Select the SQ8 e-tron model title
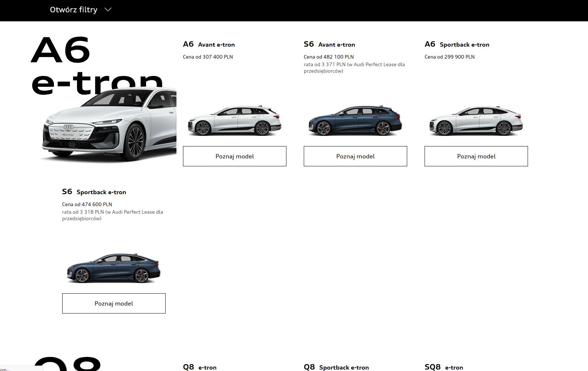Image resolution: width=588 pixels, height=371 pixels. (444, 367)
